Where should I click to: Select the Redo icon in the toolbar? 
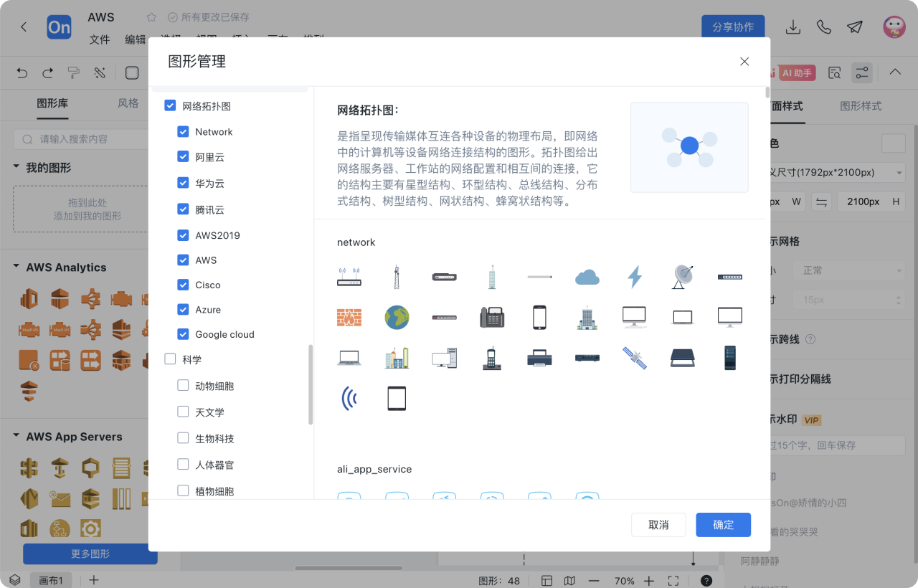pyautogui.click(x=47, y=72)
